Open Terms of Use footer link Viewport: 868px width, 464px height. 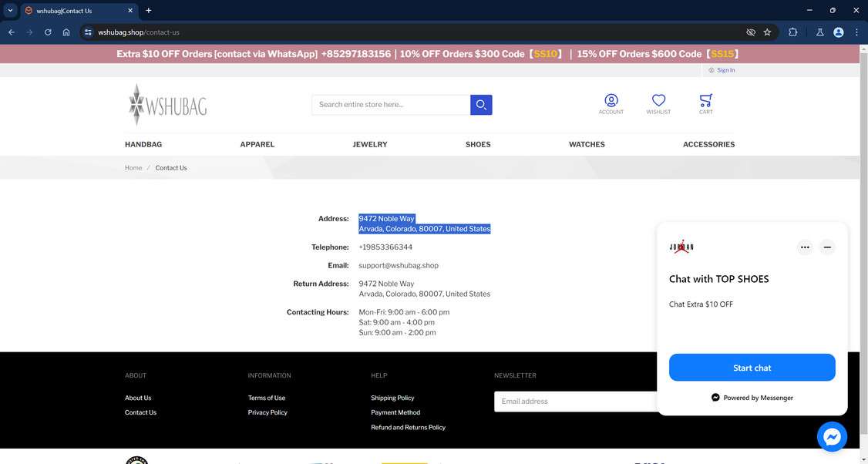pyautogui.click(x=267, y=398)
